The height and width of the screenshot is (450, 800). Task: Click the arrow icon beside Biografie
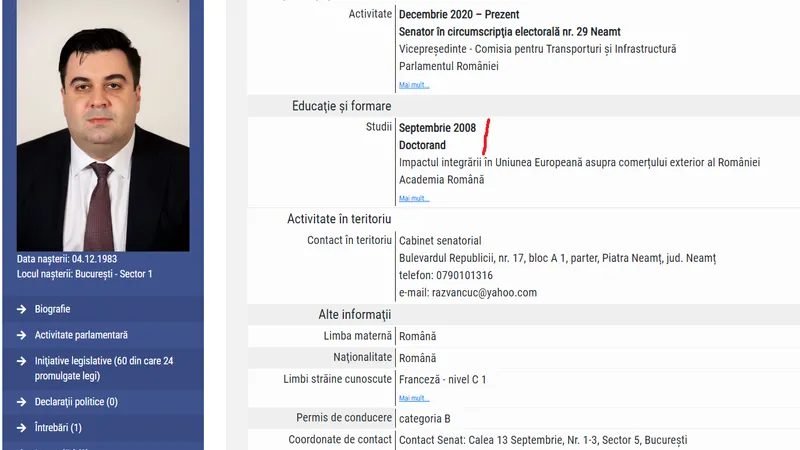(21, 309)
